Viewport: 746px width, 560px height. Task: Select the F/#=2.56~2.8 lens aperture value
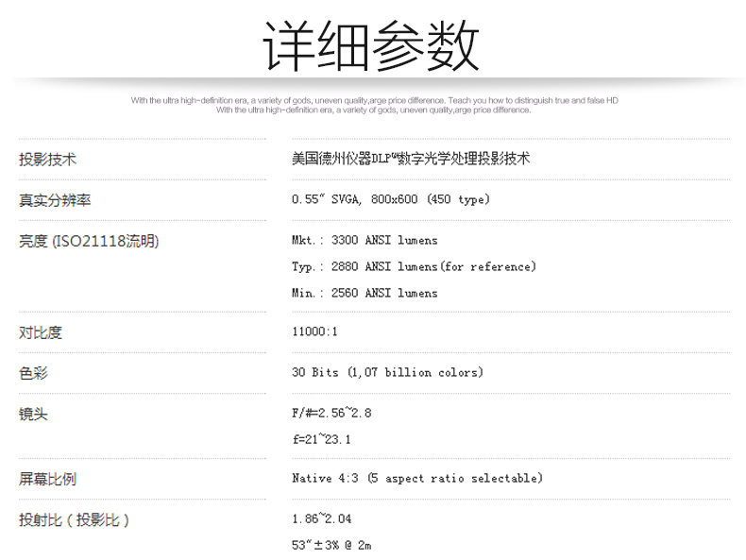tap(331, 414)
